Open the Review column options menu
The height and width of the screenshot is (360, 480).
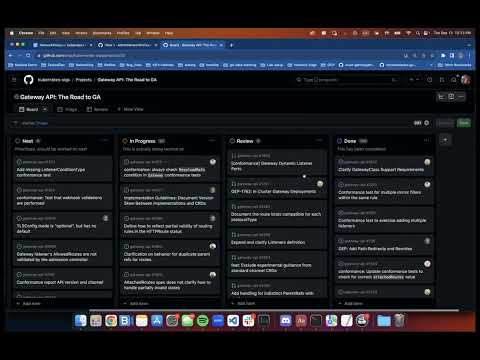[320, 141]
